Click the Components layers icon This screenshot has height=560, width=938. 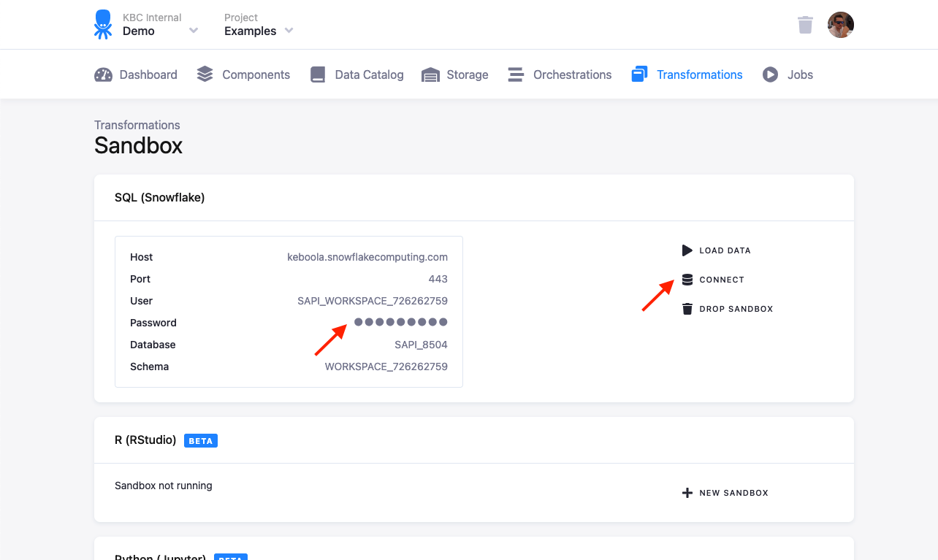(205, 74)
